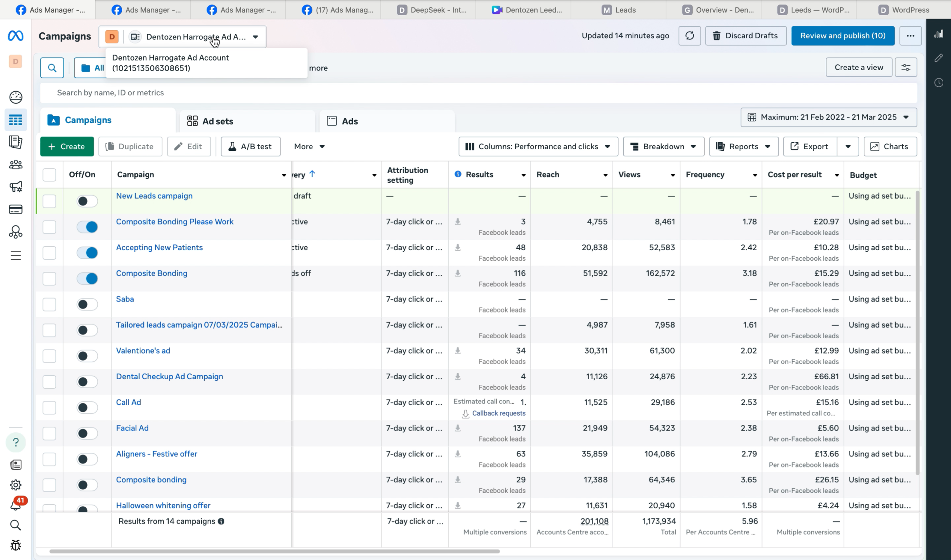This screenshot has height=560, width=951.
Task: Tick checkbox for Valentione's ad row
Action: (x=49, y=356)
